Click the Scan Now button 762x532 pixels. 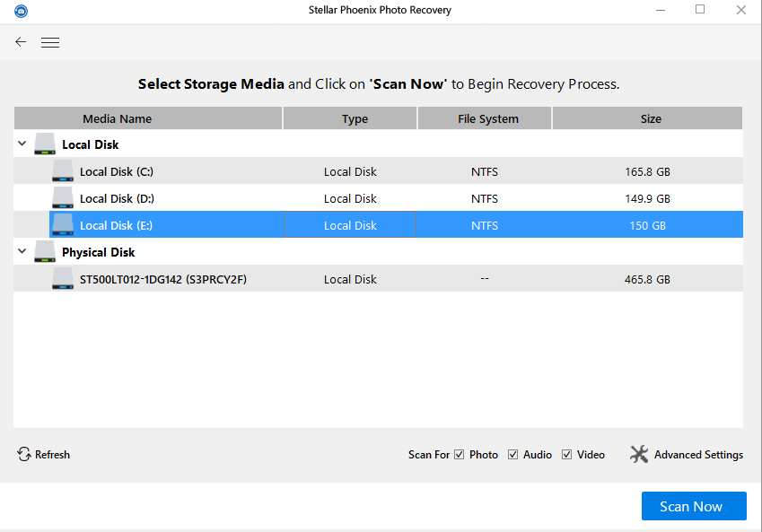tap(694, 506)
